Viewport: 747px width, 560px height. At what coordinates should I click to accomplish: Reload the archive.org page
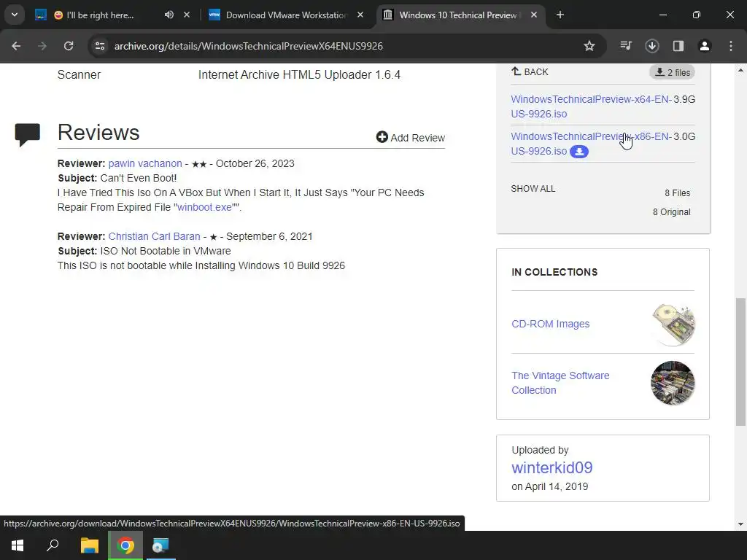coord(69,46)
